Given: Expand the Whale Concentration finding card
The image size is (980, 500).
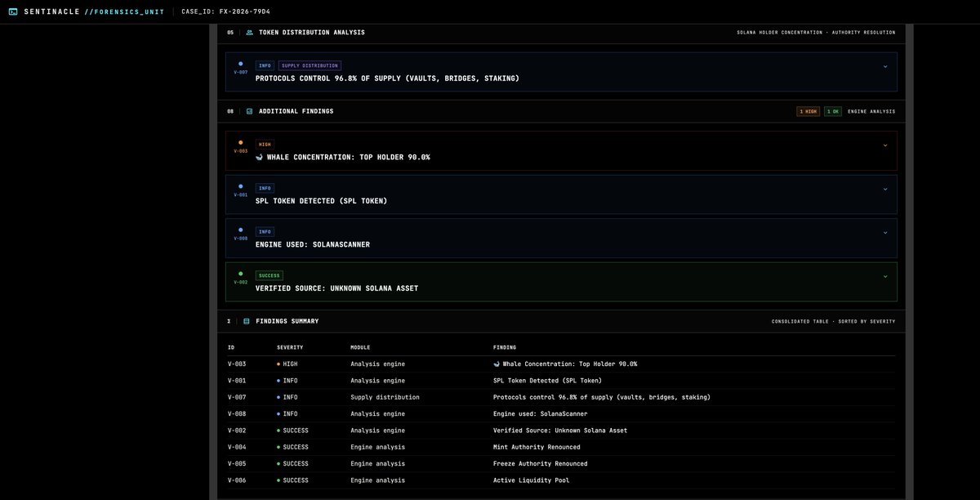Looking at the screenshot, I should point(885,145).
